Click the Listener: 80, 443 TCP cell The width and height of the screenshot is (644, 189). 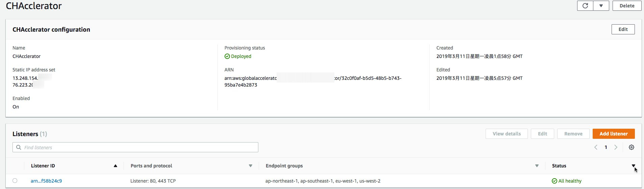tap(153, 181)
